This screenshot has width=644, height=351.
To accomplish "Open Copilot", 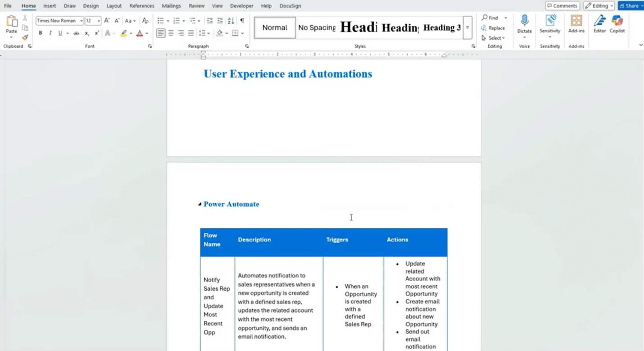I will (x=617, y=23).
